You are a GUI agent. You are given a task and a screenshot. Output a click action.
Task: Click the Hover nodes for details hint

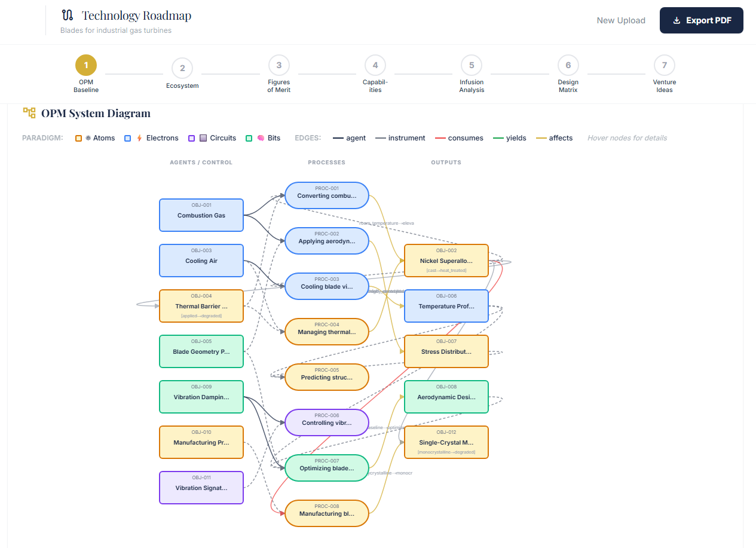click(x=628, y=138)
